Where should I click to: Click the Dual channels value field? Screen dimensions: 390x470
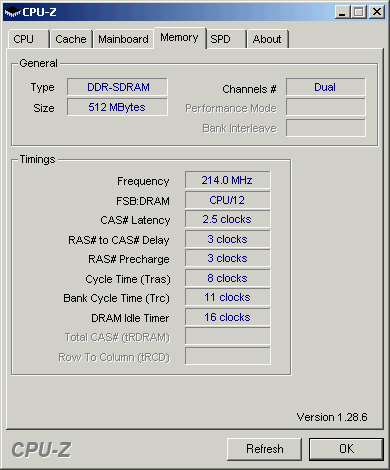326,87
